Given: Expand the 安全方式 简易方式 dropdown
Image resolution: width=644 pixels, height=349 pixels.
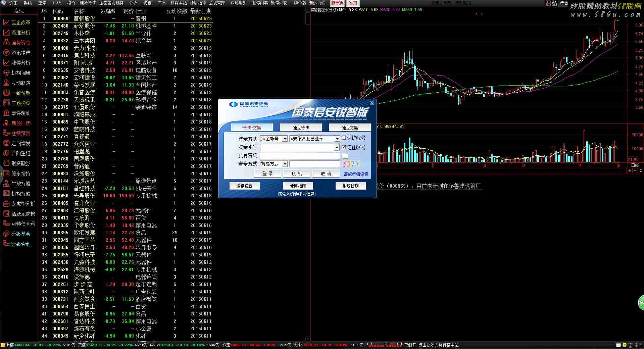Looking at the screenshot, I should click(x=285, y=164).
